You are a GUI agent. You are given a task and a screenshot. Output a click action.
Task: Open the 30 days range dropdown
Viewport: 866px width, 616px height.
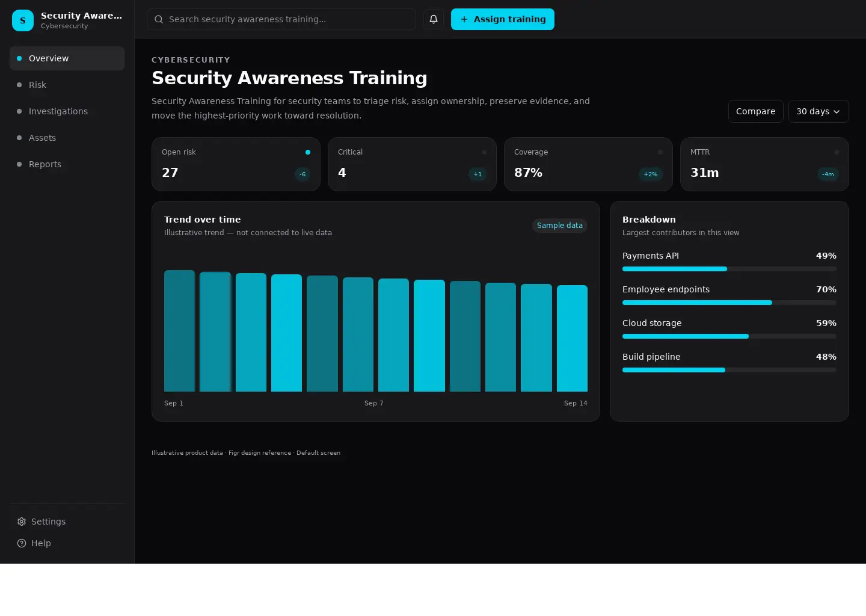pos(818,111)
